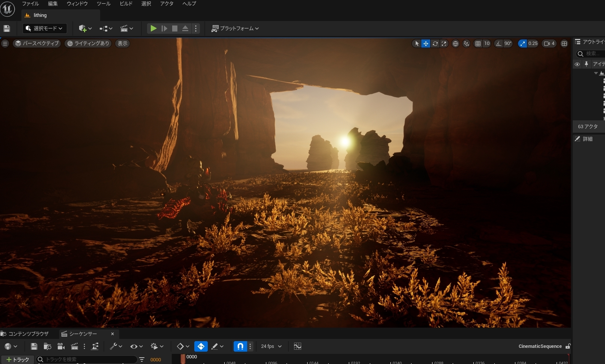Select the scale transform tool
Viewport: 605px width, 364px height.
coord(444,43)
